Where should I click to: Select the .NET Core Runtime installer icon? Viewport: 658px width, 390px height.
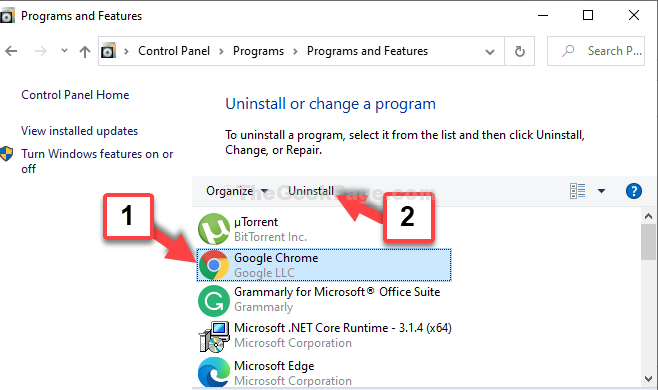[x=214, y=337]
